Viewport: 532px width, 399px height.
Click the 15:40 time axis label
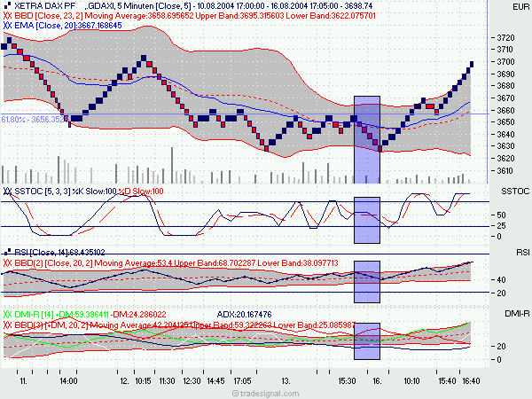click(447, 381)
